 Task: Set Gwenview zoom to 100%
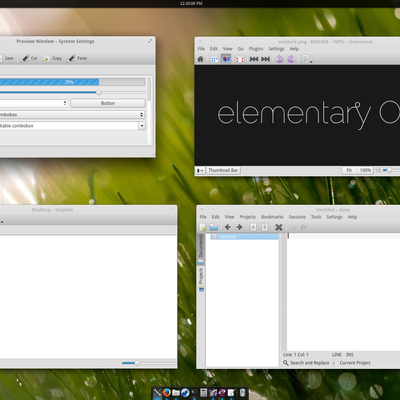pos(365,170)
